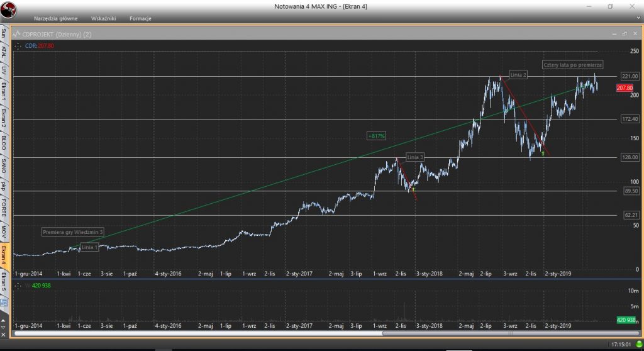Click the horizontal scrollbar below the chart
644x351 pixels.
point(314,332)
